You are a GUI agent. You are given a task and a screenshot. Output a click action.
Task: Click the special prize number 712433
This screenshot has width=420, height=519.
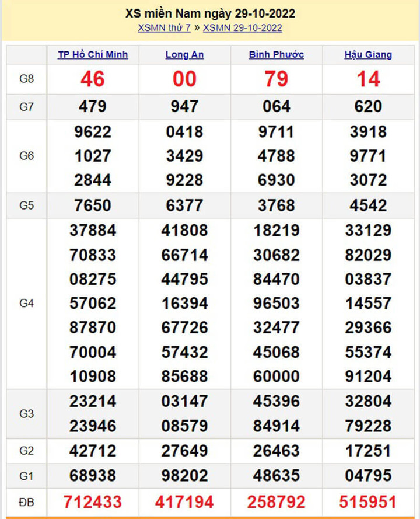(93, 501)
